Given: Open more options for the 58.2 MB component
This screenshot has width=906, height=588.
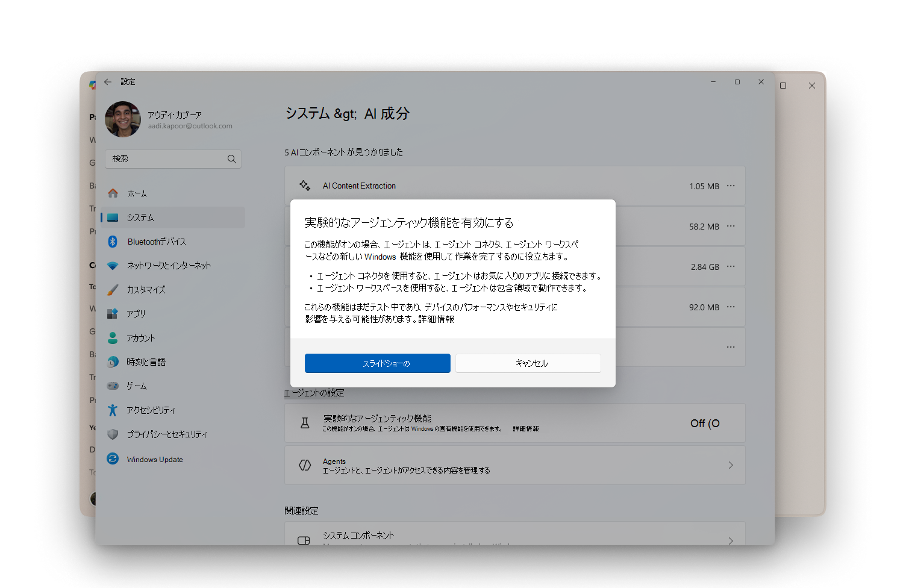Looking at the screenshot, I should point(731,226).
